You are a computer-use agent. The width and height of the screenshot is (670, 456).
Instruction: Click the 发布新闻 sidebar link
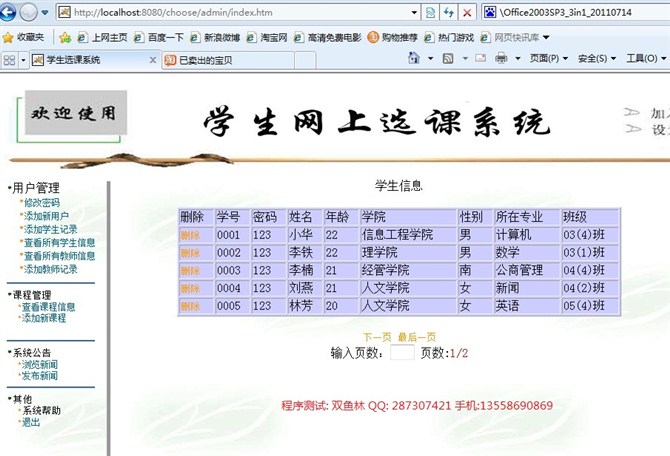pyautogui.click(x=39, y=376)
